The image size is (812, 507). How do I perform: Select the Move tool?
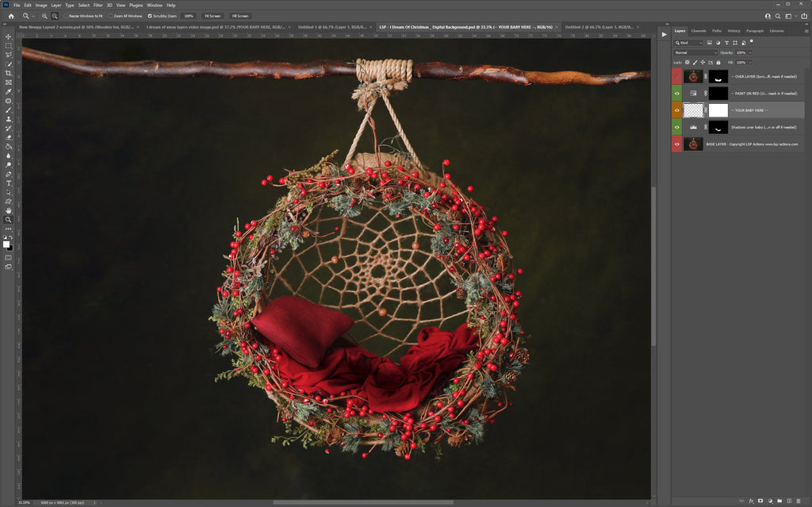point(9,36)
